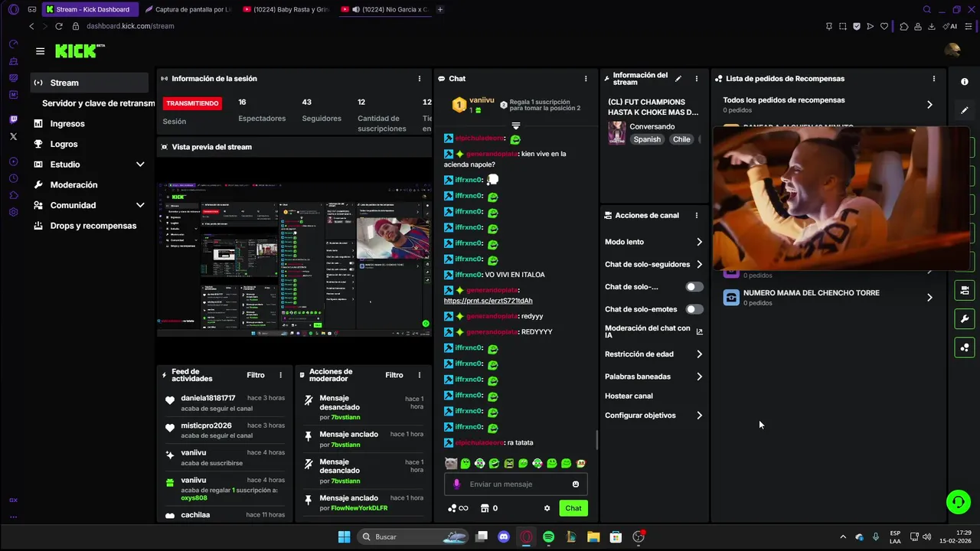The image size is (980, 551).
Task: Open Información del stream three-dot menu
Action: pyautogui.click(x=696, y=79)
